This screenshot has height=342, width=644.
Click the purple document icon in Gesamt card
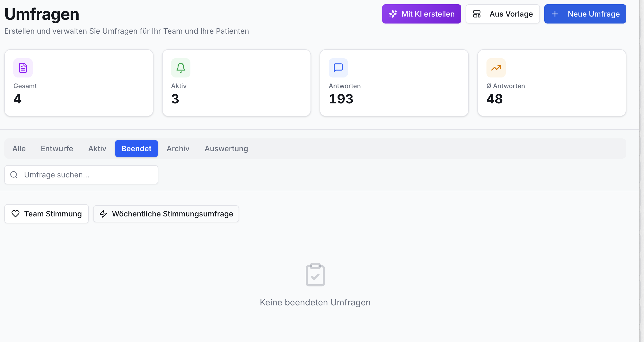[23, 68]
